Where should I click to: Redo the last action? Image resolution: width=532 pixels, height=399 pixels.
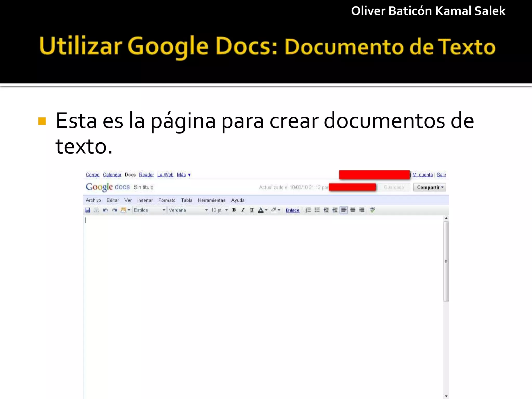tap(114, 210)
